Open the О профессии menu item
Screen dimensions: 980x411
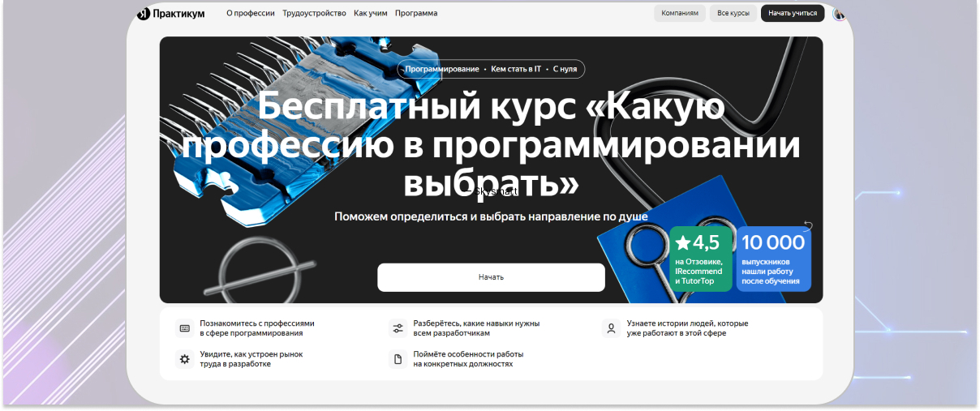[251, 13]
